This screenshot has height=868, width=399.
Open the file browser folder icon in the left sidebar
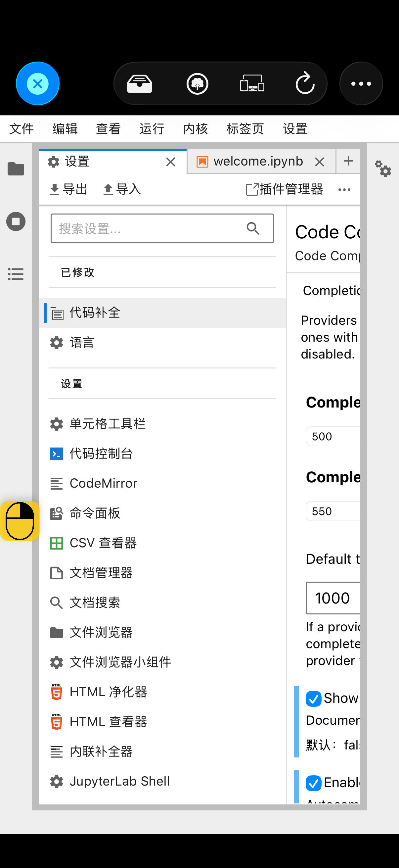point(16,169)
